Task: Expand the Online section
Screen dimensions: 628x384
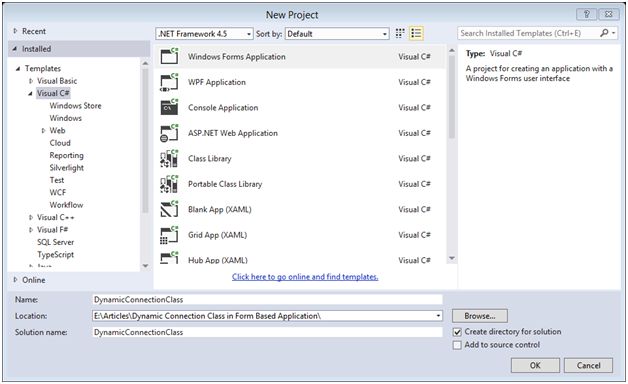Action: click(x=16, y=279)
